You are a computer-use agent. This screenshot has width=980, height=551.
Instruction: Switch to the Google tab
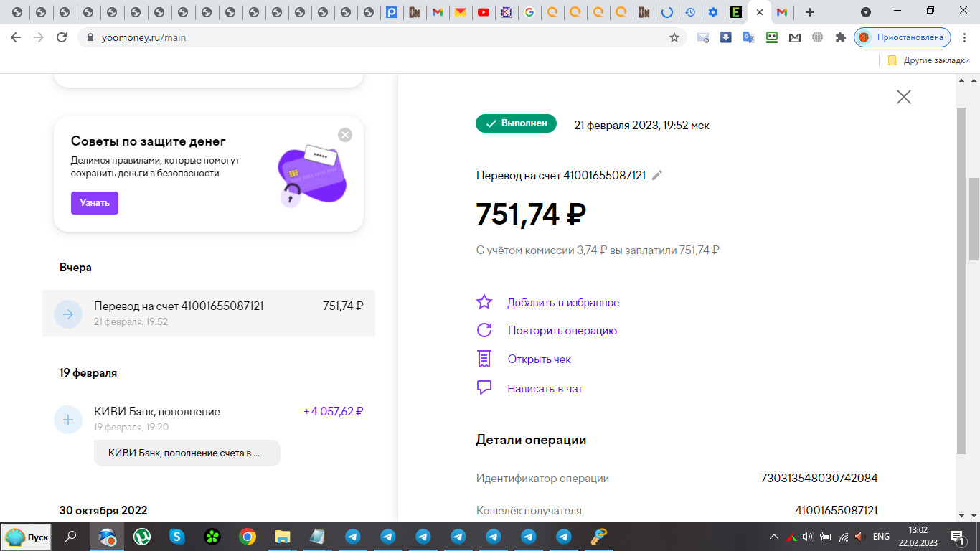pos(529,12)
